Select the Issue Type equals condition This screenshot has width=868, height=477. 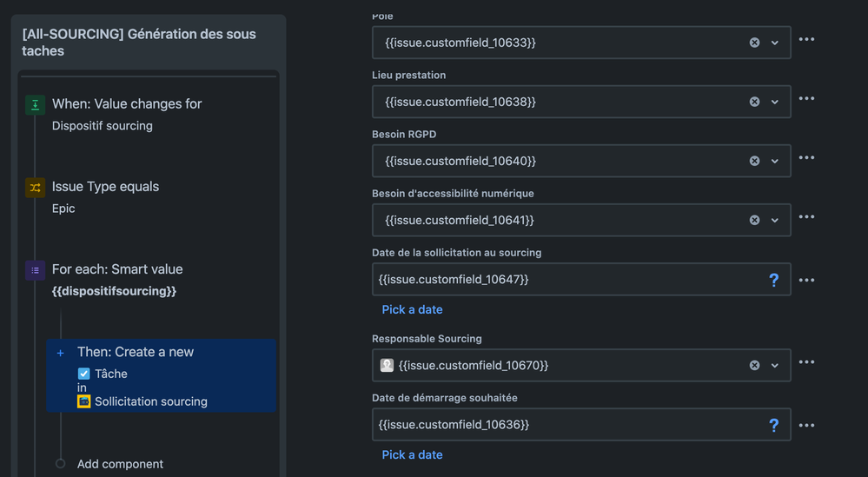(105, 187)
